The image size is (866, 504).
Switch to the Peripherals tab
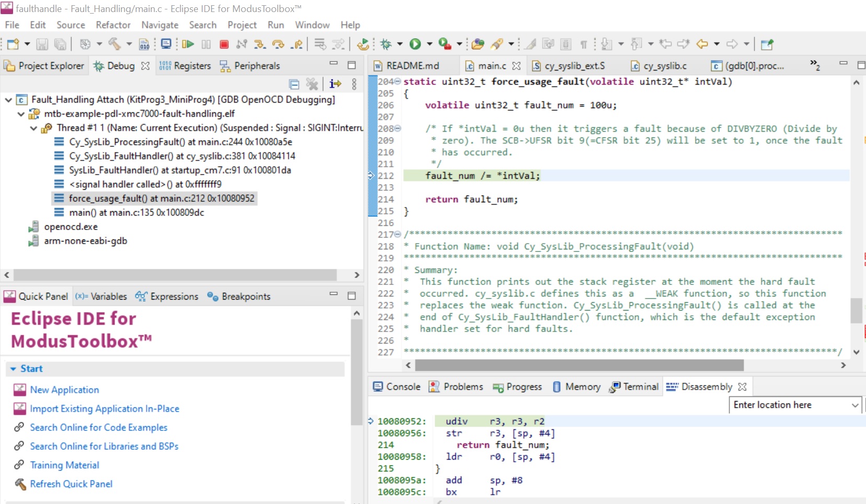tap(250, 66)
